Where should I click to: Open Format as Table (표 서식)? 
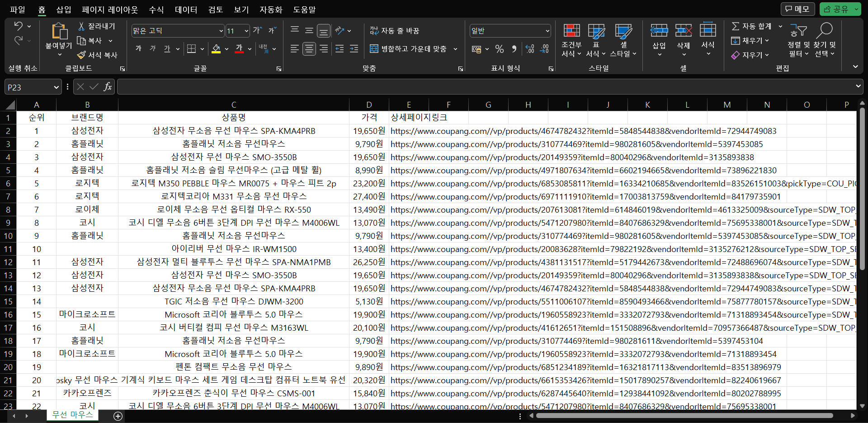click(596, 40)
